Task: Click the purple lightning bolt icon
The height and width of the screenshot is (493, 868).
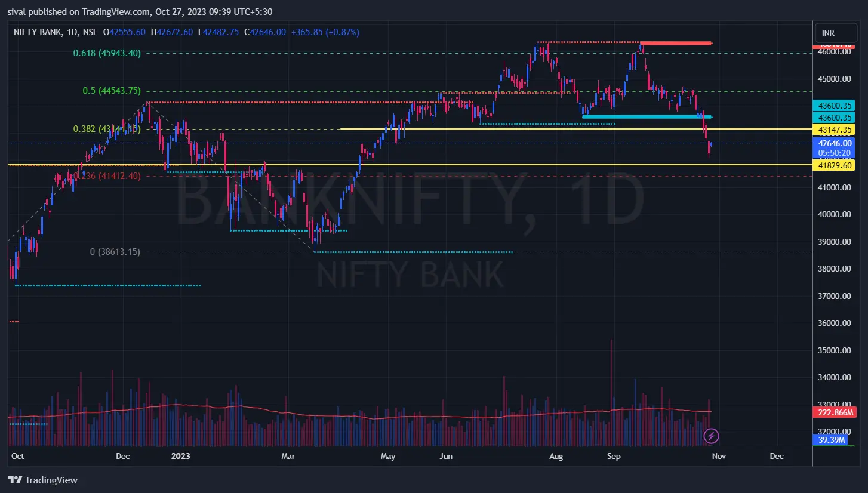Action: click(x=712, y=436)
